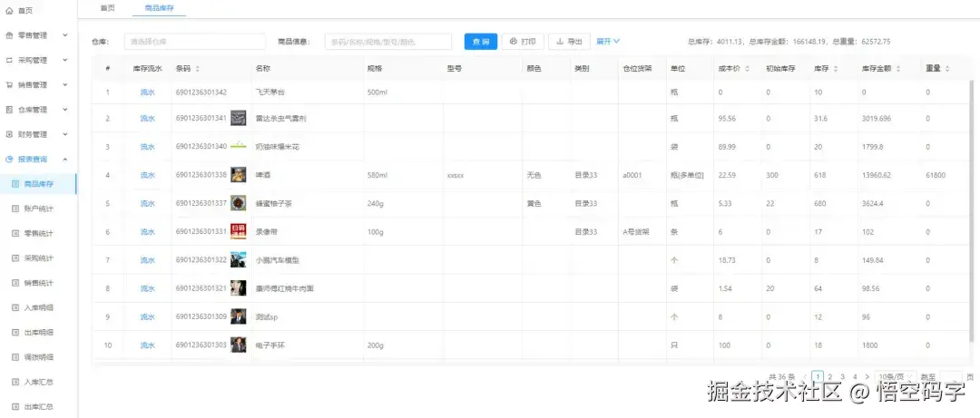Image resolution: width=980 pixels, height=418 pixels.
Task: Click the 销售统计 sidebar icon
Action: click(x=16, y=282)
